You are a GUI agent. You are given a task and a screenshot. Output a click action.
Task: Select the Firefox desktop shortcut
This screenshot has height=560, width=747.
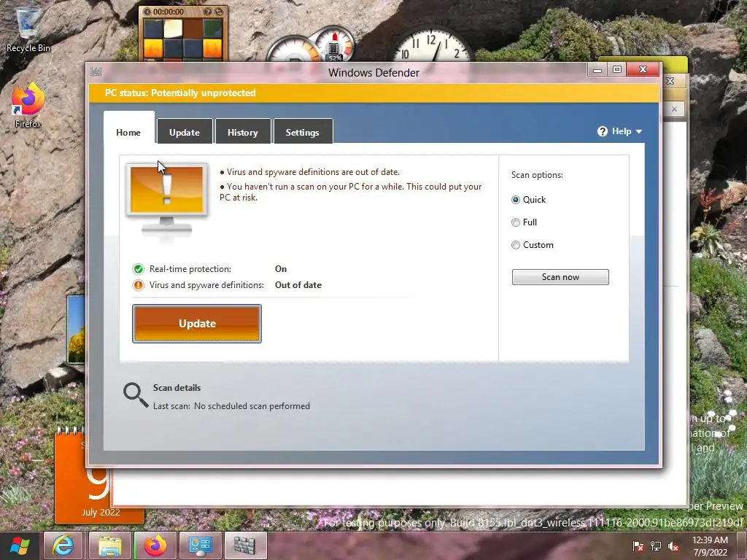[x=28, y=105]
